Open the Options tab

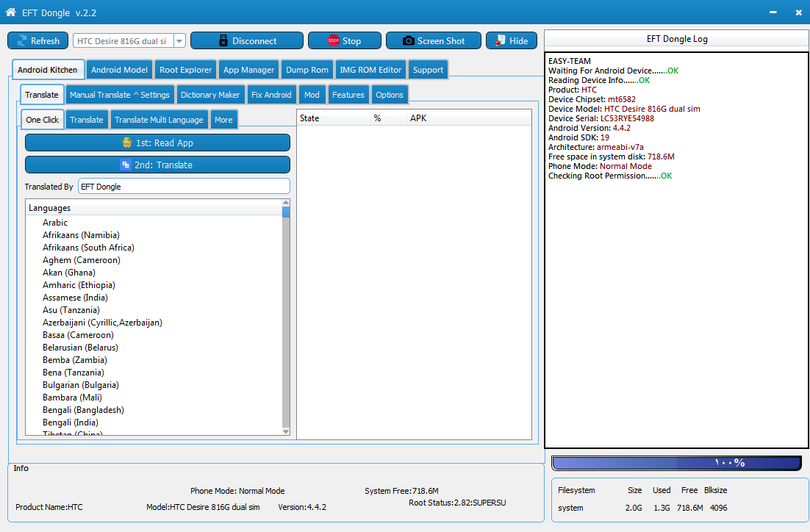(x=389, y=95)
